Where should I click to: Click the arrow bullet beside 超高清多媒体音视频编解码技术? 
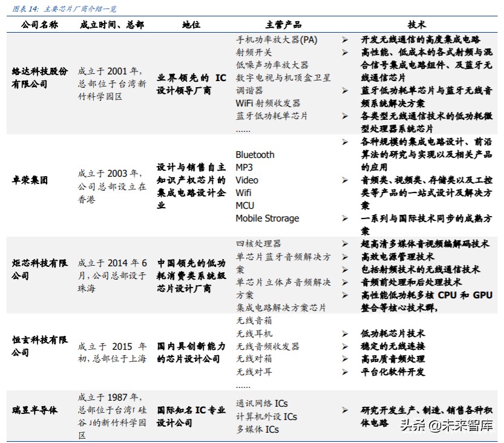345,244
